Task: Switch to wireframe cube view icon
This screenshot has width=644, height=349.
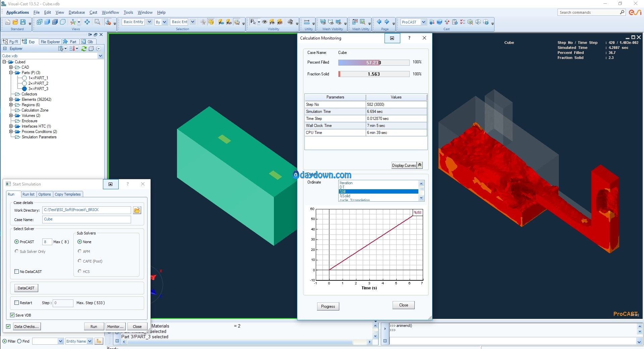Action: (39, 22)
